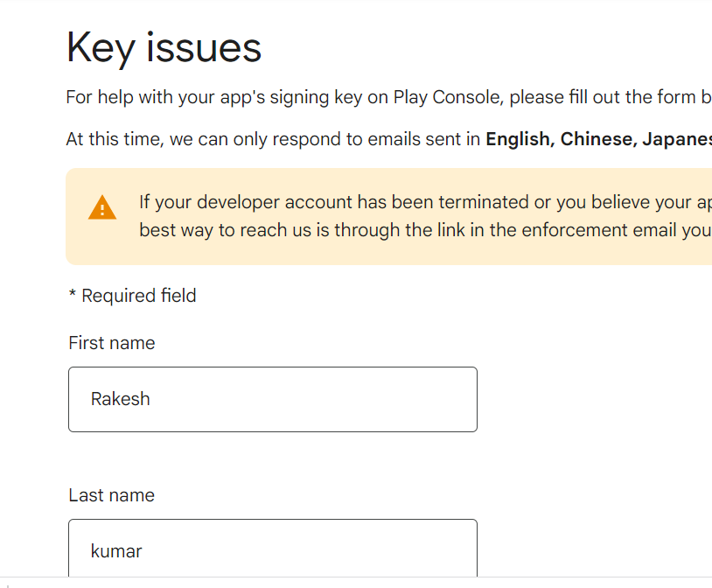Click the "* Required field" note
Viewport: 712px width, 588px height.
click(x=132, y=296)
